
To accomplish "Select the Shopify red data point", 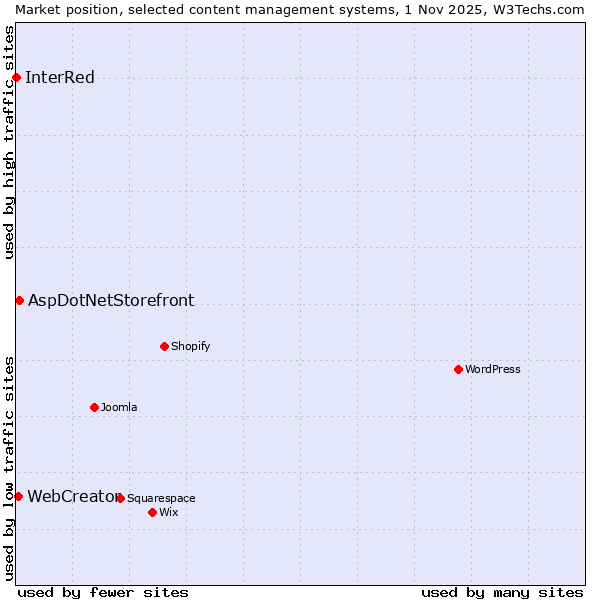I will (164, 346).
